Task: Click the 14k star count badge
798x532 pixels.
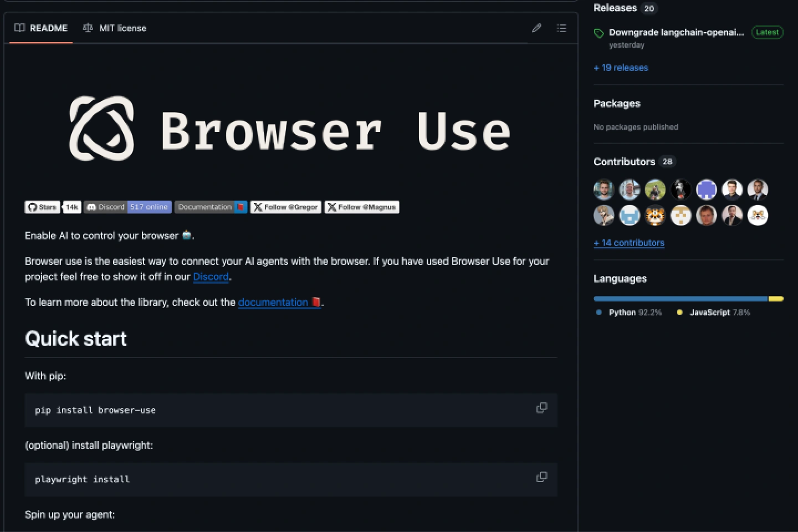Action: (x=72, y=207)
